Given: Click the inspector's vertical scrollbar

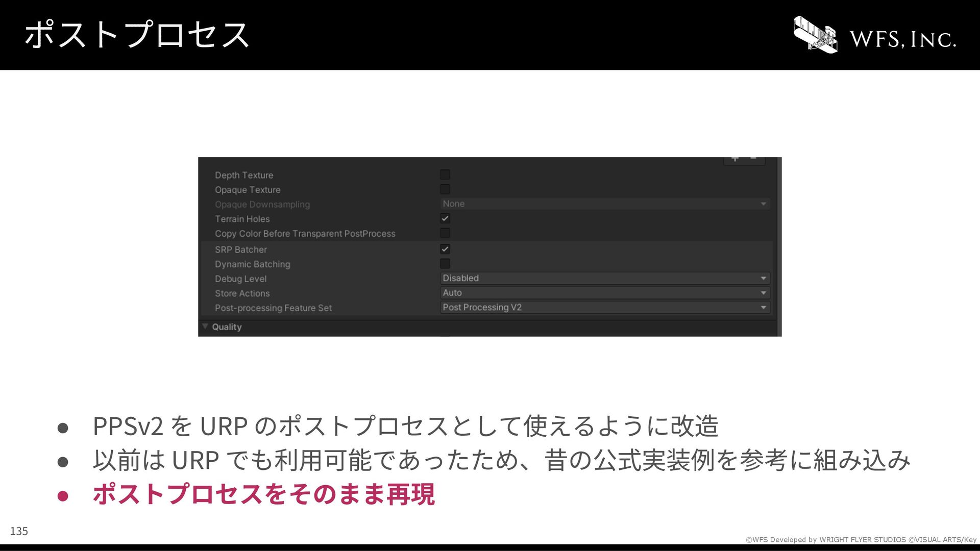Looking at the screenshot, I should (x=779, y=246).
